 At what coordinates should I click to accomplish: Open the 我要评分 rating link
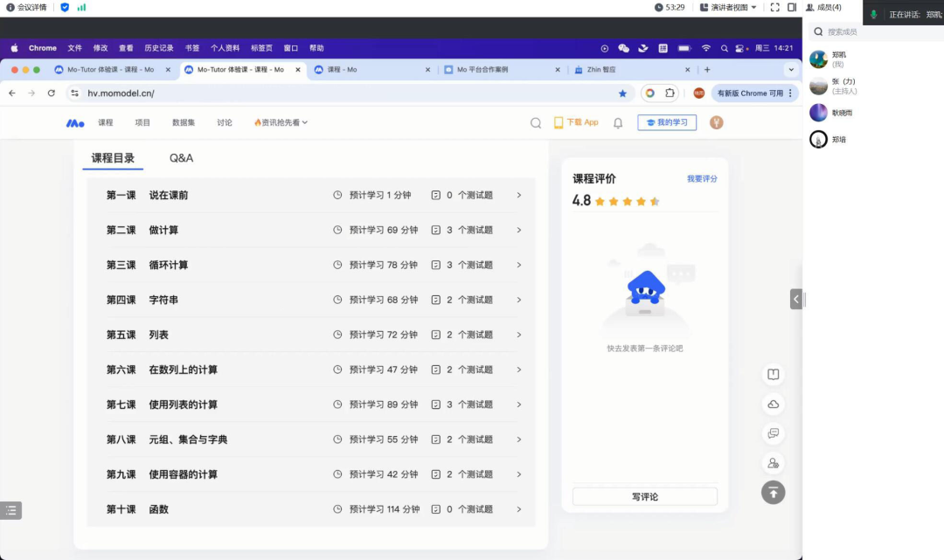pos(703,177)
